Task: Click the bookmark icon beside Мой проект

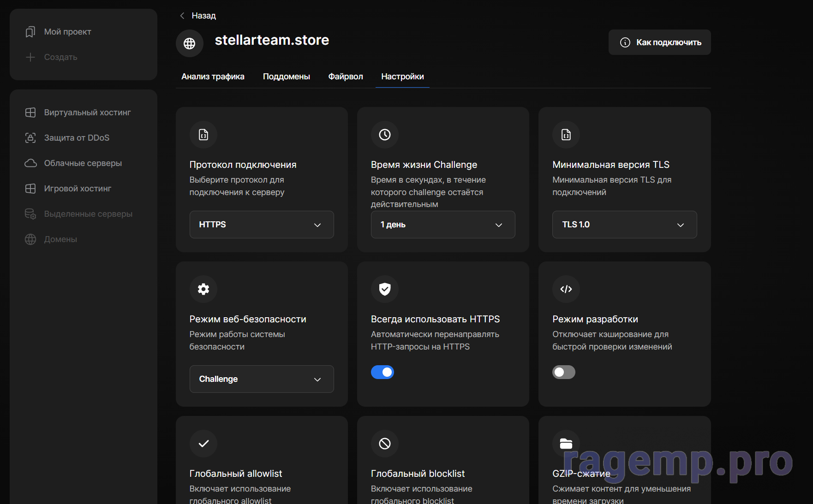Action: 30,32
